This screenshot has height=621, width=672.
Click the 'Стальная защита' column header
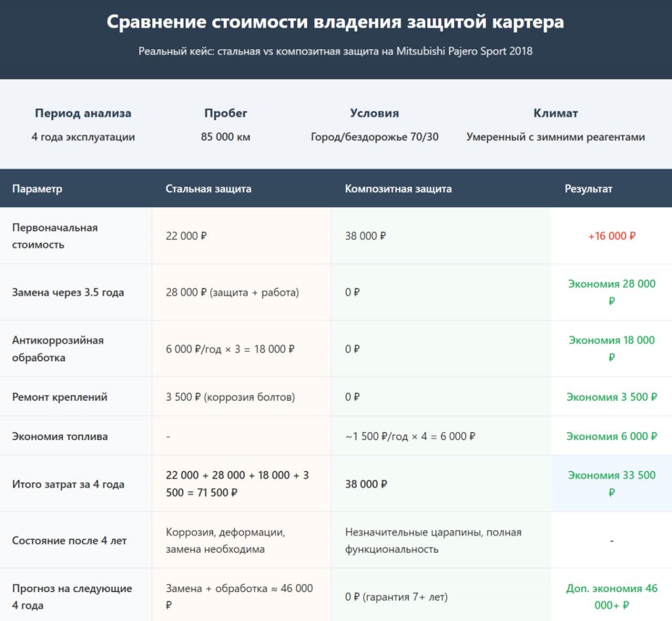pos(208,189)
